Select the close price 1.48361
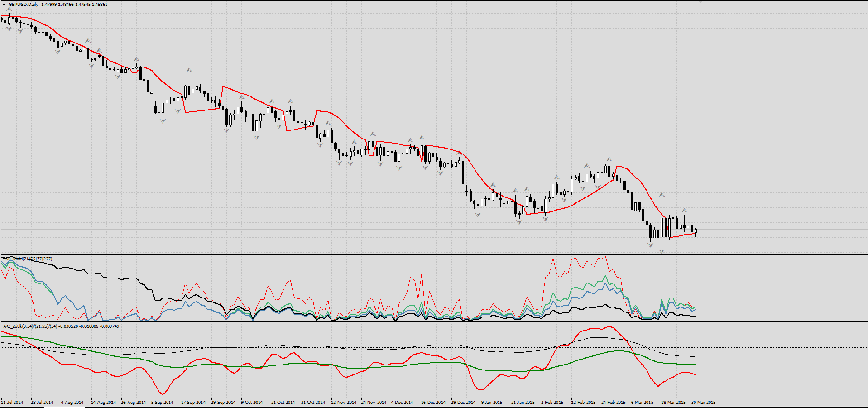 point(100,5)
